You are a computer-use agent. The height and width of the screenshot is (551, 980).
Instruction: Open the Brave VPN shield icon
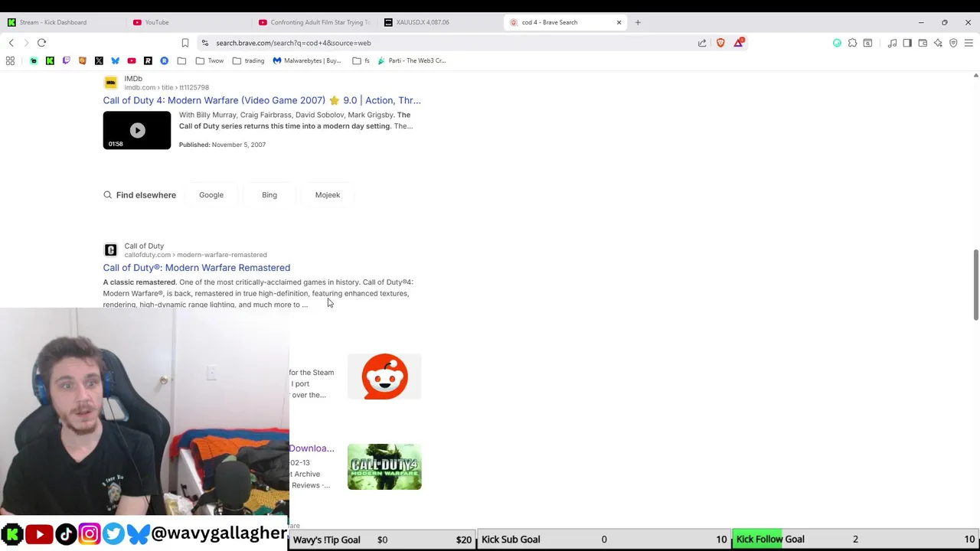[953, 43]
